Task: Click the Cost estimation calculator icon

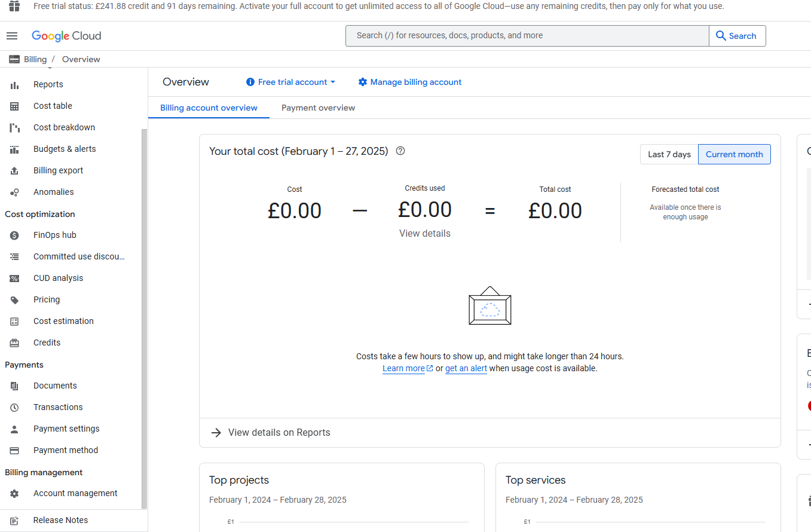Action: click(14, 322)
